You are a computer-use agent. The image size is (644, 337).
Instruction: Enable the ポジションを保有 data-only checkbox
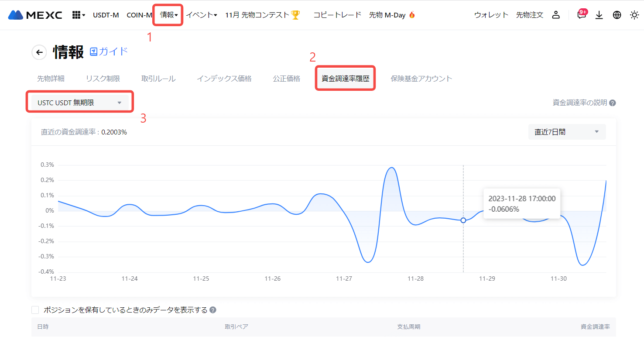click(x=35, y=310)
